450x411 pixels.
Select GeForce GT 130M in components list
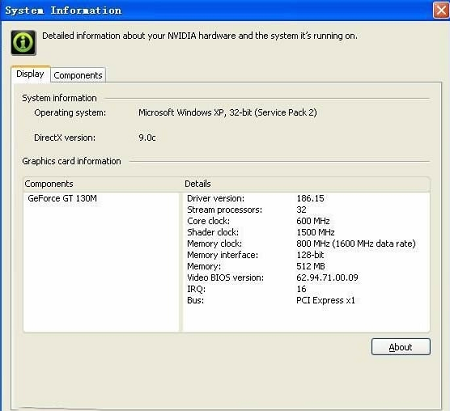(62, 199)
